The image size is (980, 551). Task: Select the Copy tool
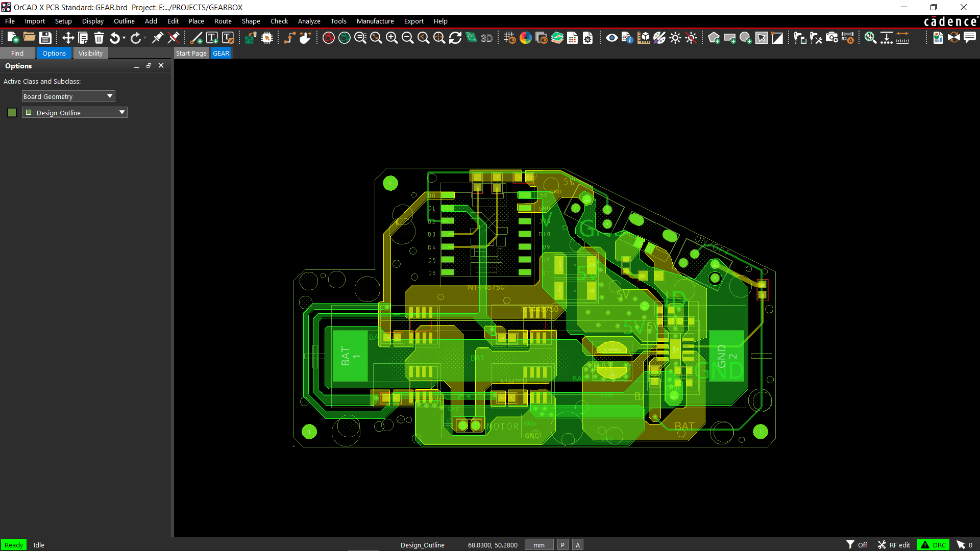point(83,38)
